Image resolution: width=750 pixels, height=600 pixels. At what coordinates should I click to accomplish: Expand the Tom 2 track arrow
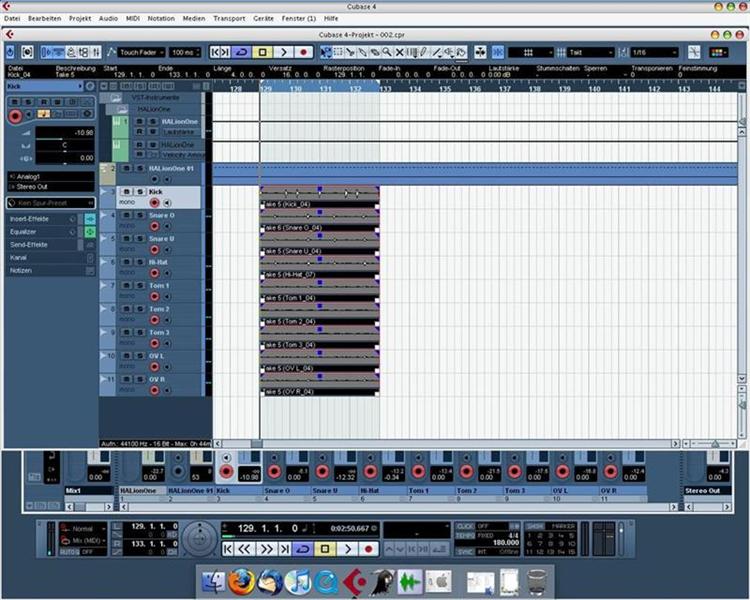tap(104, 309)
